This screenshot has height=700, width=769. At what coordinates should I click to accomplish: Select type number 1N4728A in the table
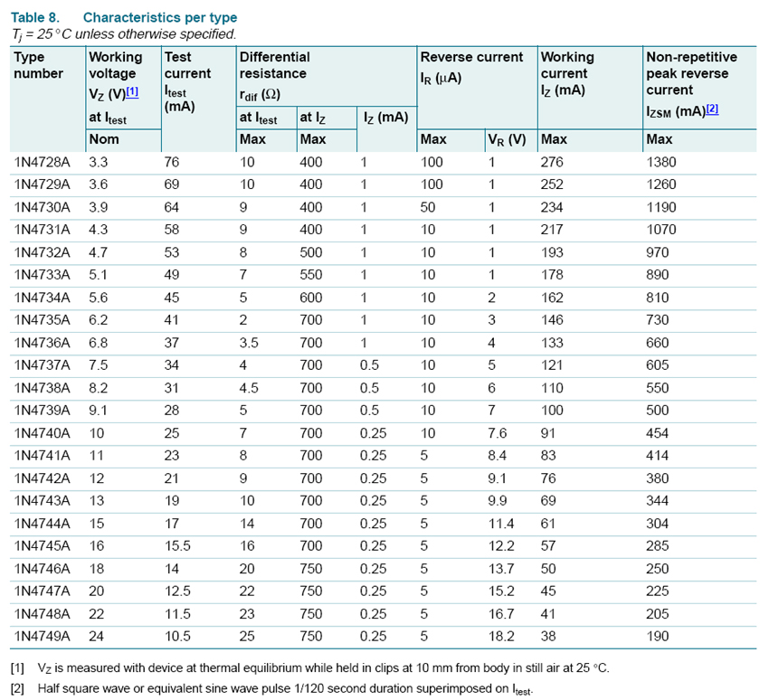pyautogui.click(x=41, y=163)
